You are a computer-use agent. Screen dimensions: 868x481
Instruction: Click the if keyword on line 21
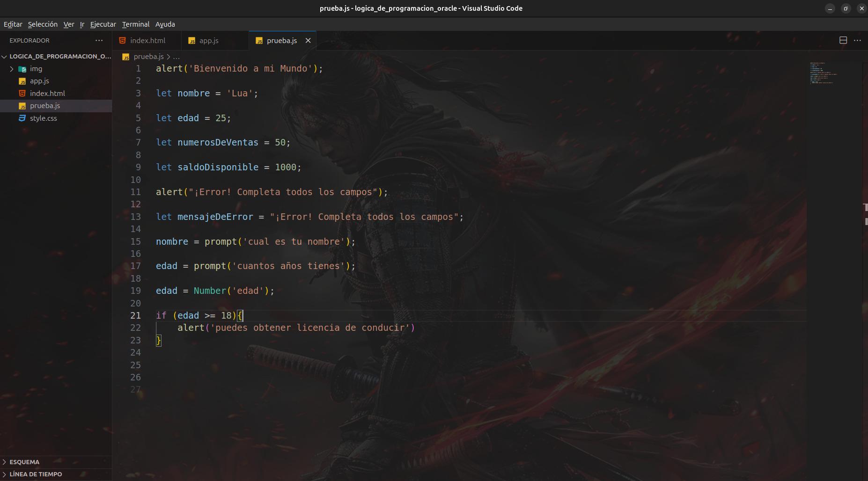click(161, 315)
